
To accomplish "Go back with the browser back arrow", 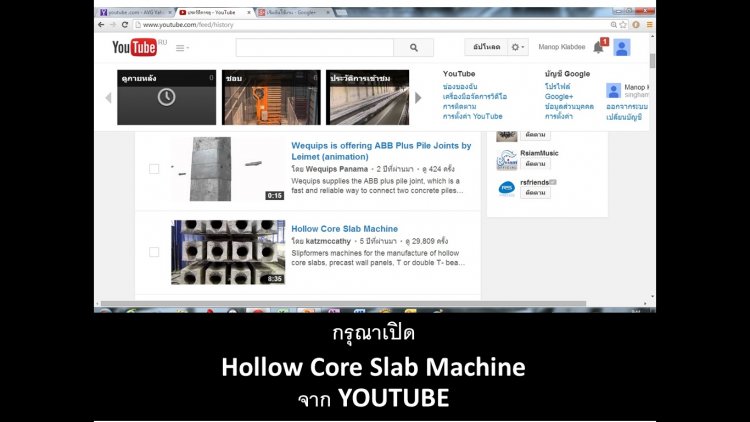I will click(x=101, y=25).
